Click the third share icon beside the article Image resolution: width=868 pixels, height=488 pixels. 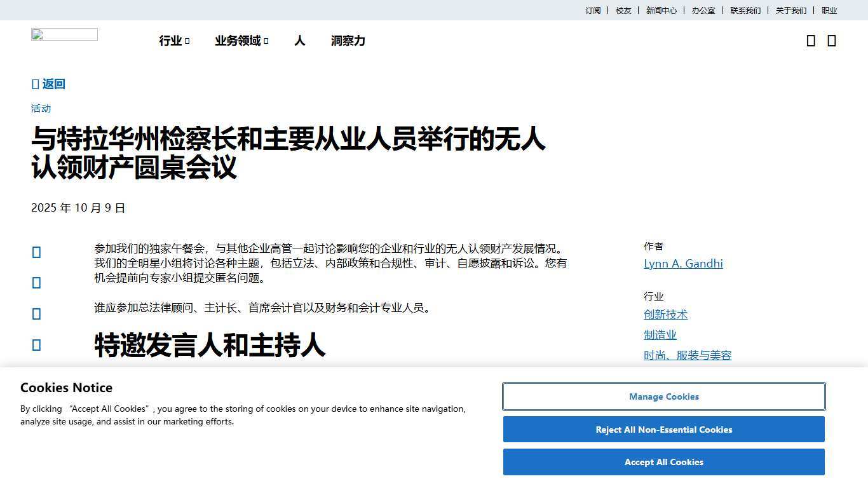[x=37, y=314]
